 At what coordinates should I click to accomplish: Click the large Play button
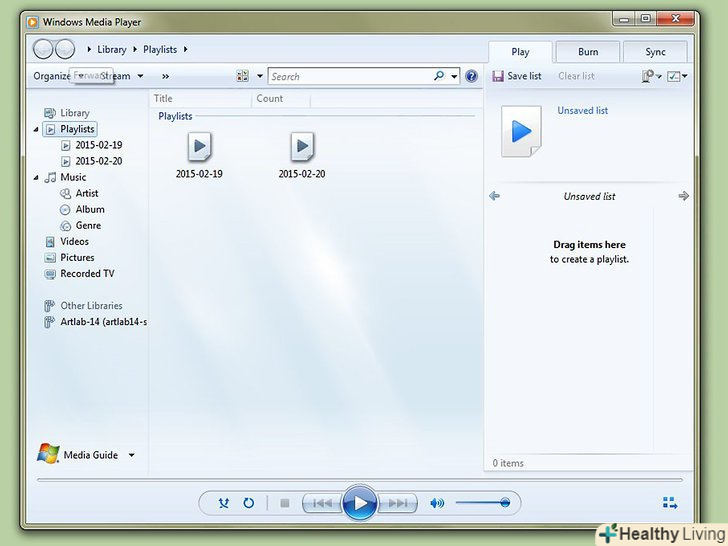click(360, 503)
